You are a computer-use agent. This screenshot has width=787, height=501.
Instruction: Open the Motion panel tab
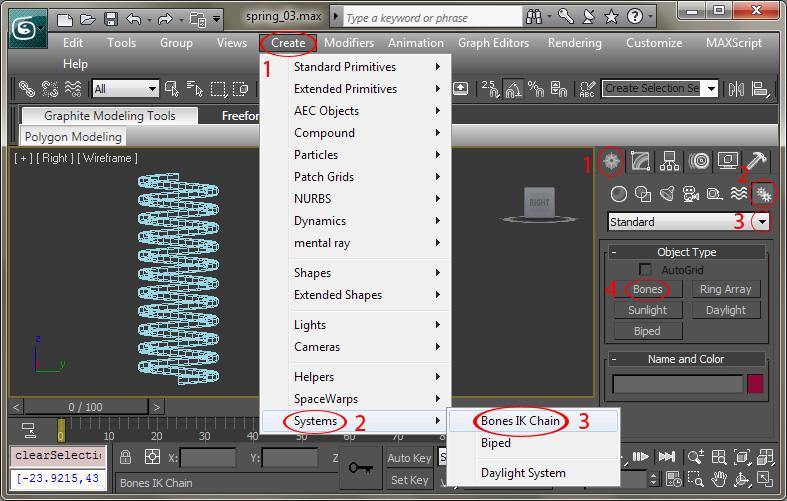[699, 161]
